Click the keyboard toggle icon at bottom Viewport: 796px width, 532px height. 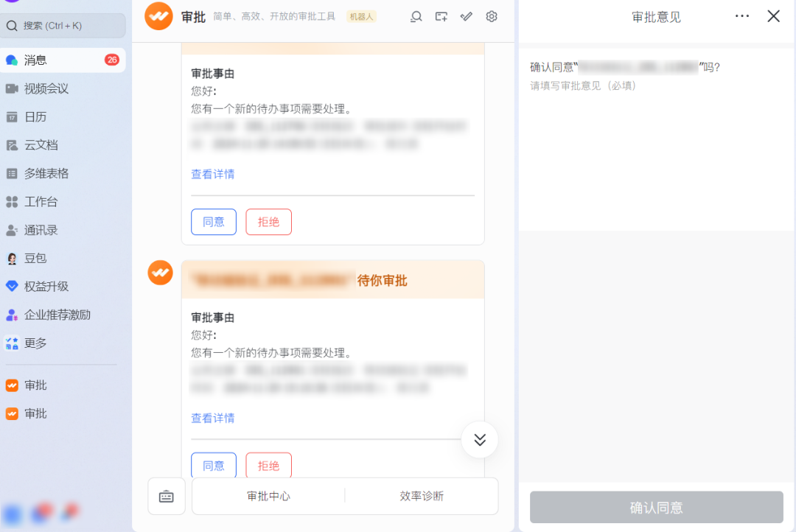167,496
